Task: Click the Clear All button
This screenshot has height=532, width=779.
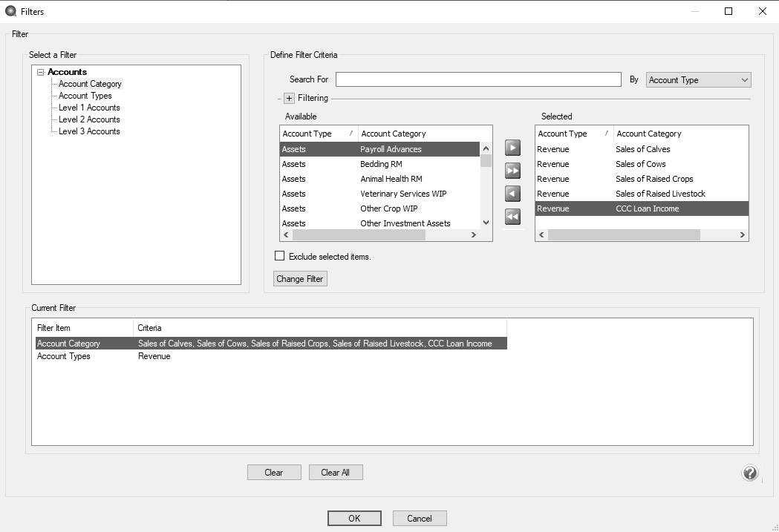Action: pos(336,473)
